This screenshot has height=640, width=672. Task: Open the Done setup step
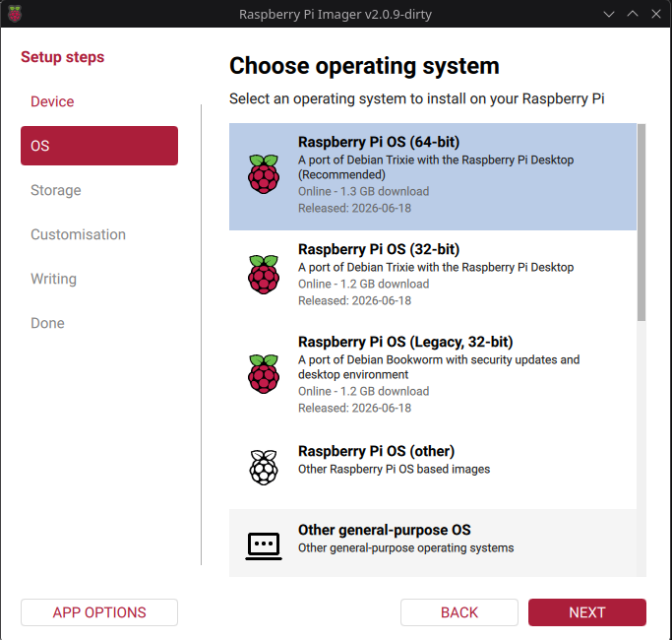[x=47, y=323]
